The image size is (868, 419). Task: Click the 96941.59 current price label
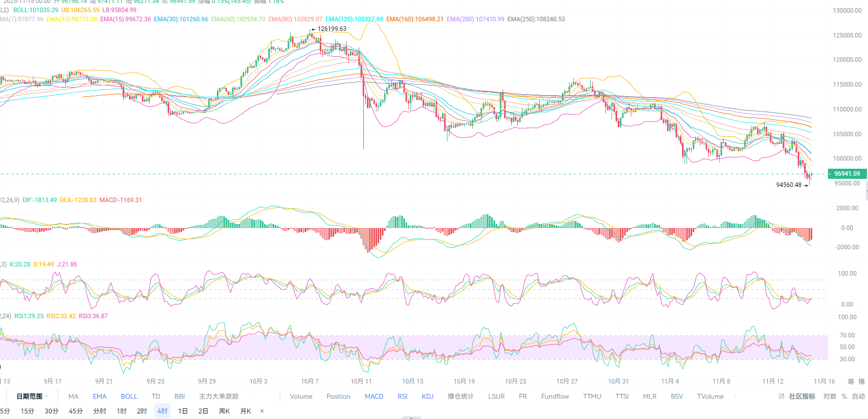click(x=847, y=174)
